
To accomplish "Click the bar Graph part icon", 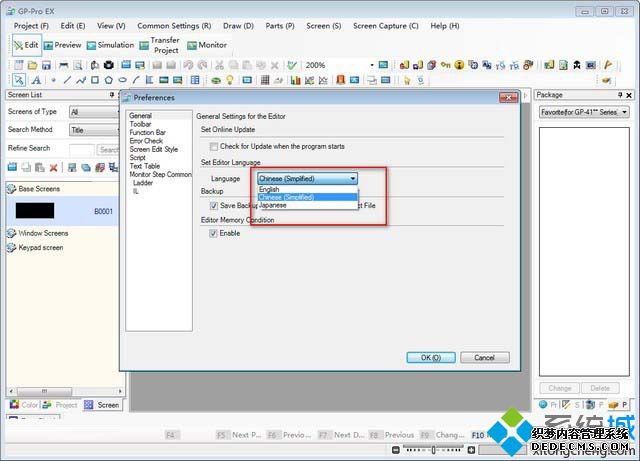I will [x=296, y=80].
